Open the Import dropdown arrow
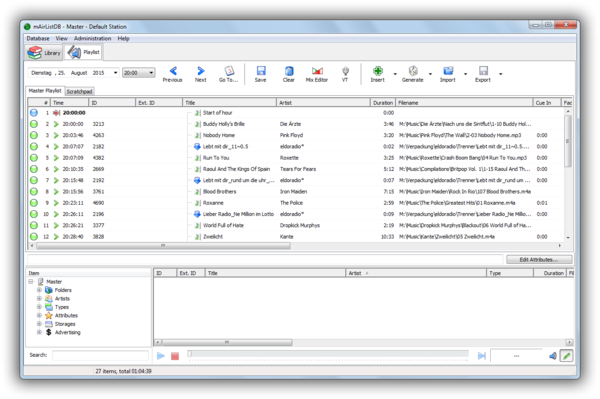600x399 pixels. 465,74
